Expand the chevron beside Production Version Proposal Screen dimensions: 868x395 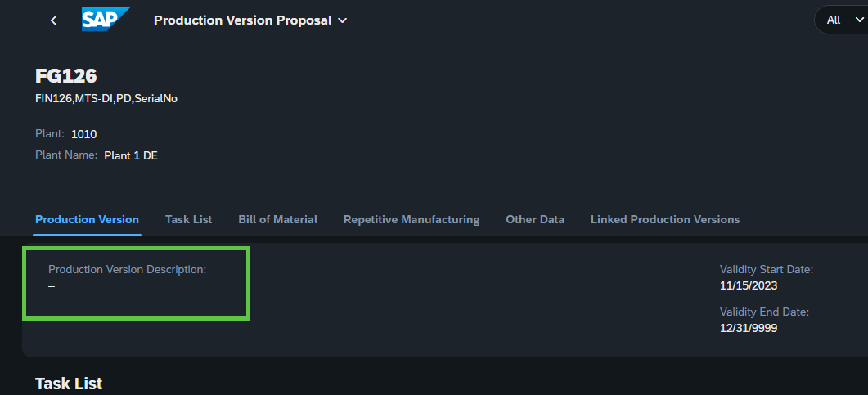(x=342, y=20)
